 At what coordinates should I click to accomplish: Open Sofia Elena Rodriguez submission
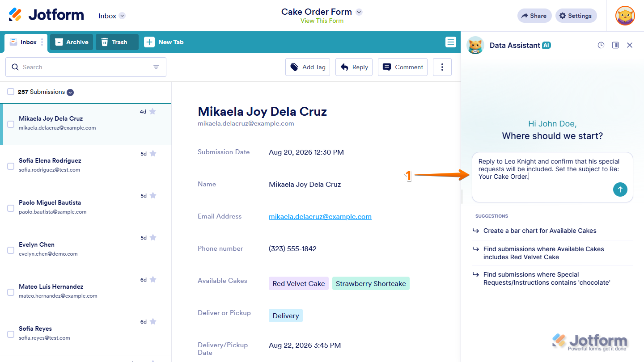point(85,166)
